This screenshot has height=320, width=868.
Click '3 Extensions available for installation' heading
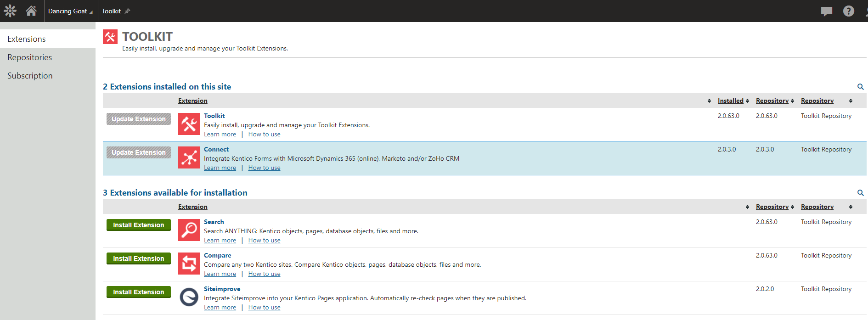pos(175,193)
